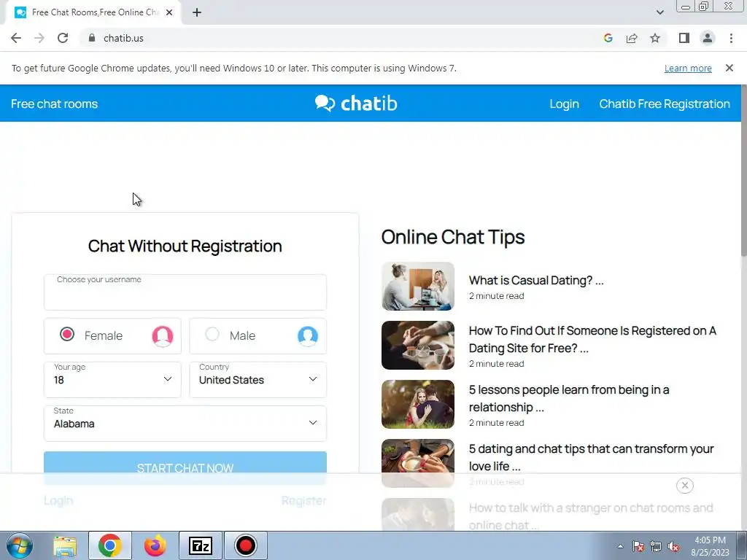
Task: Open the Windows Start menu
Action: (19, 545)
